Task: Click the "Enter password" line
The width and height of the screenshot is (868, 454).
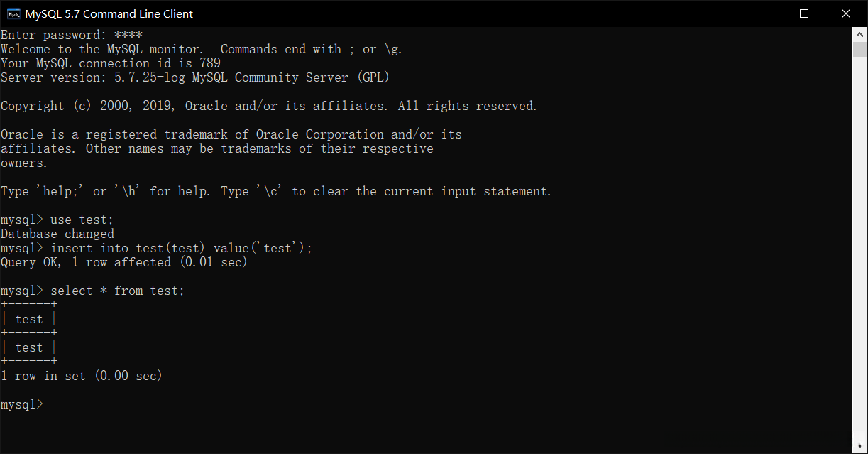Action: click(x=71, y=35)
